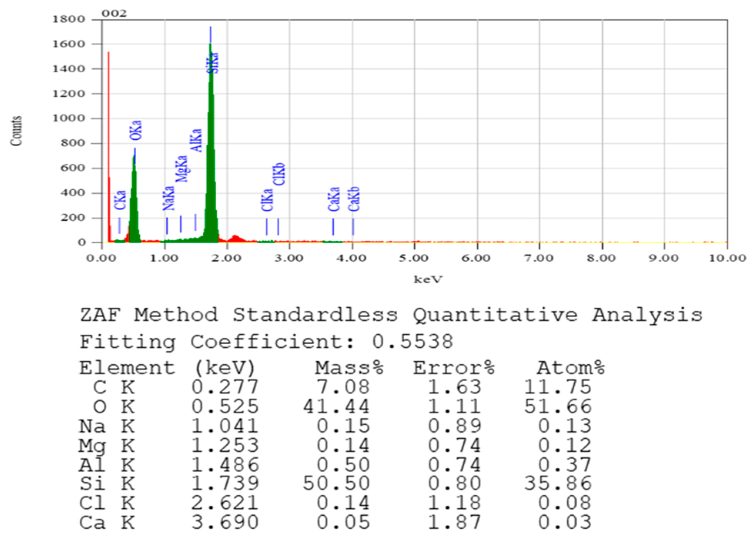Select the ClKa marker label

[x=267, y=200]
